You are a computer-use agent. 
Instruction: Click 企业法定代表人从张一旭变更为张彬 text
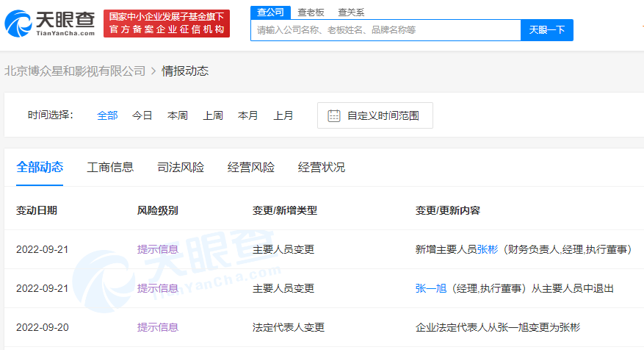pyautogui.click(x=498, y=327)
